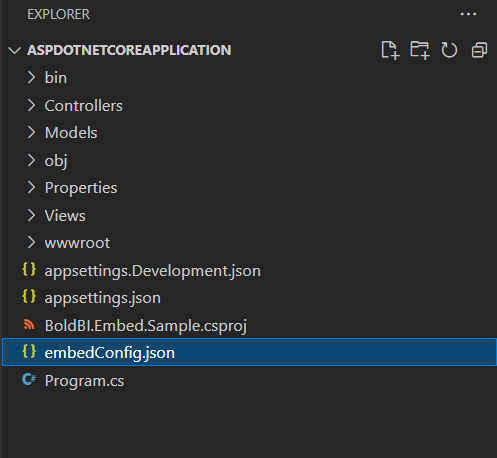The image size is (497, 458).
Task: Expand the Controllers folder chevron
Action: (x=31, y=105)
